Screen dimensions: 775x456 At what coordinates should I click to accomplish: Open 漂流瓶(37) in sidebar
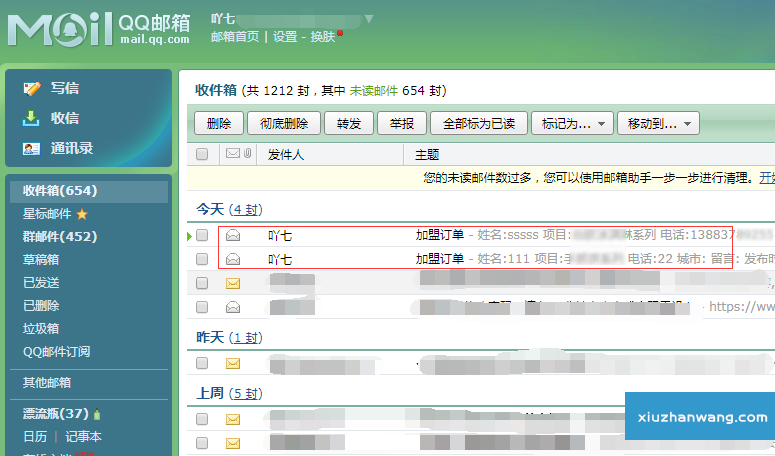55,414
